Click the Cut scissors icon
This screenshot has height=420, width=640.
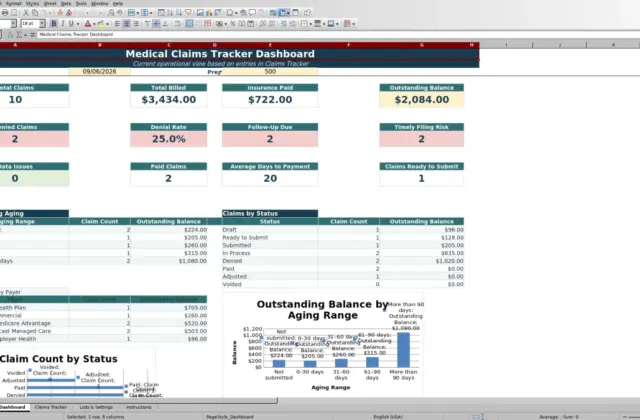26,13
